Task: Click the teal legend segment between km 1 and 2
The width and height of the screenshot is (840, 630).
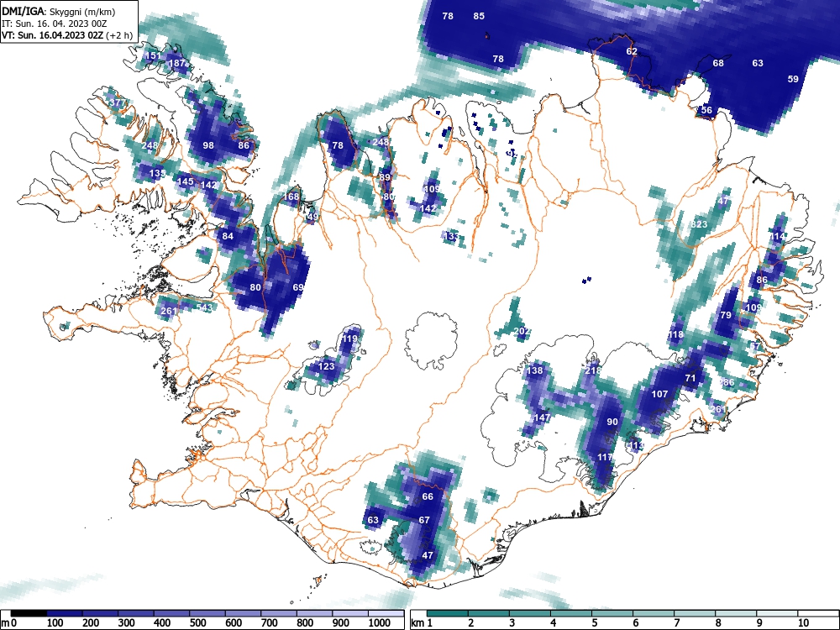Action: tap(448, 613)
